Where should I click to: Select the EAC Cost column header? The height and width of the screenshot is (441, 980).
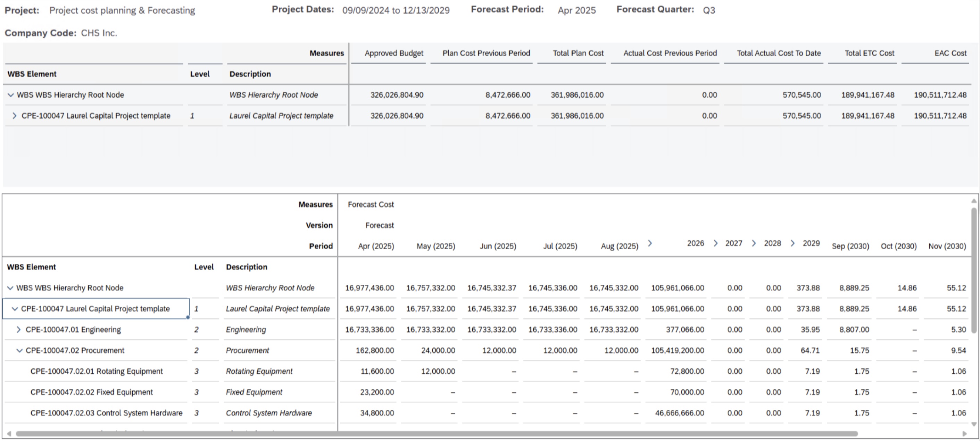coord(950,53)
